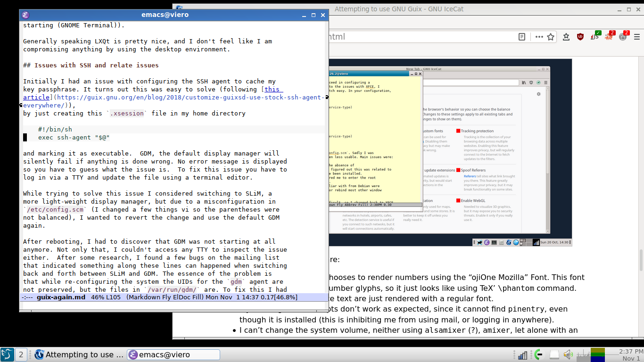Open the removable drive tray icon
Screen dimensions: 644x362
coord(554,354)
